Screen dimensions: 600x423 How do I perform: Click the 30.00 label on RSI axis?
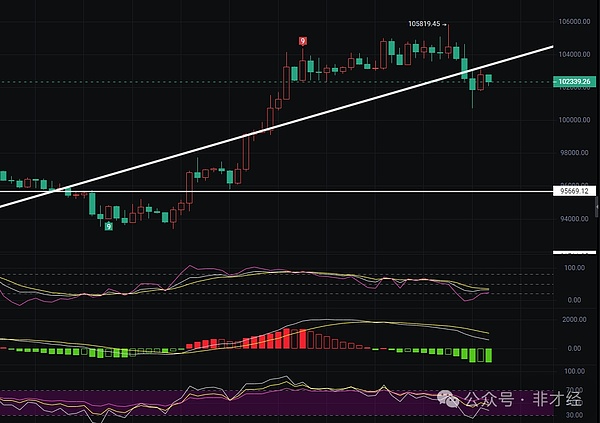pos(575,414)
